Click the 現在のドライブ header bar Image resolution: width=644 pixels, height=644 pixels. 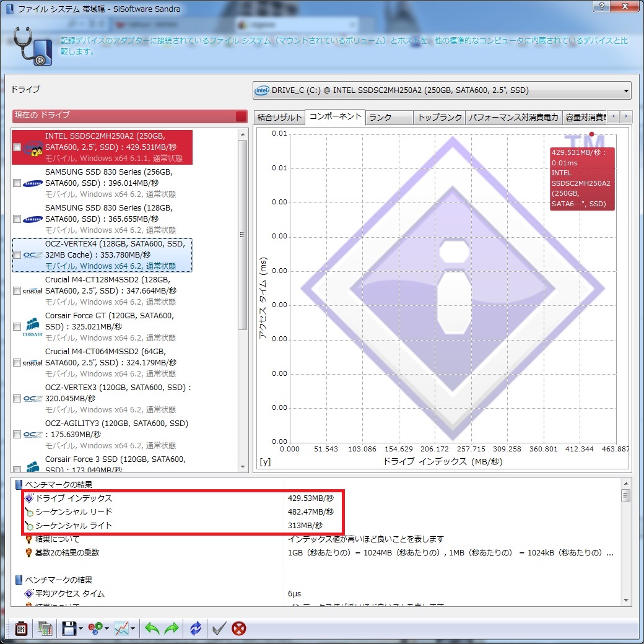click(x=130, y=116)
